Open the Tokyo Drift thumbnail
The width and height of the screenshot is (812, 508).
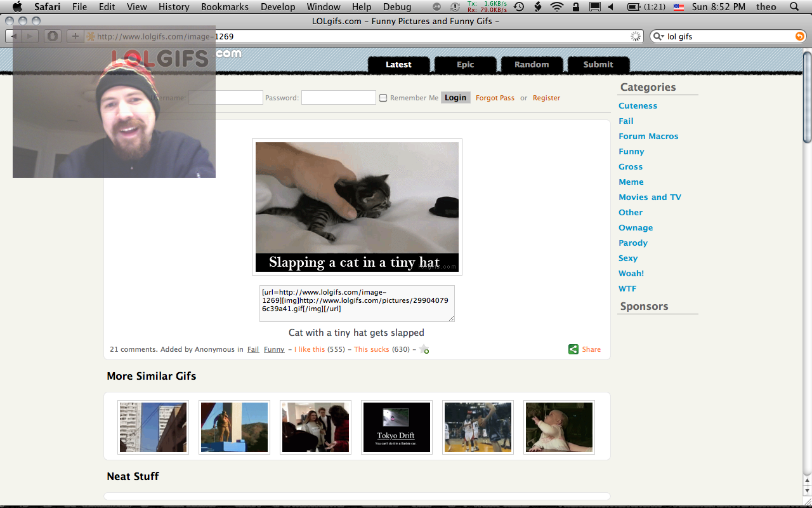(396, 427)
